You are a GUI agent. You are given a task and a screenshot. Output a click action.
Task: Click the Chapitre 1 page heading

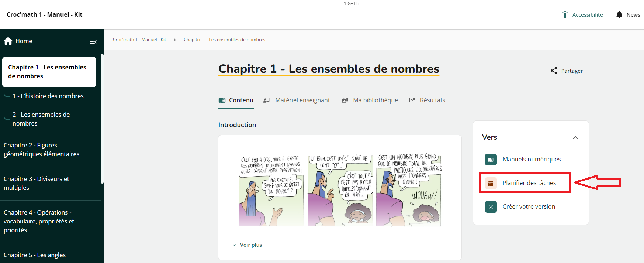[x=329, y=69]
